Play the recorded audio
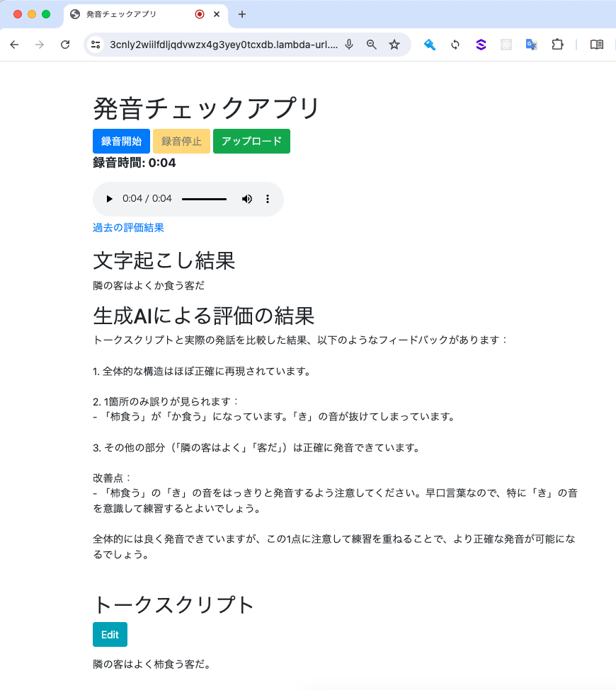The image size is (616, 690). coord(109,199)
